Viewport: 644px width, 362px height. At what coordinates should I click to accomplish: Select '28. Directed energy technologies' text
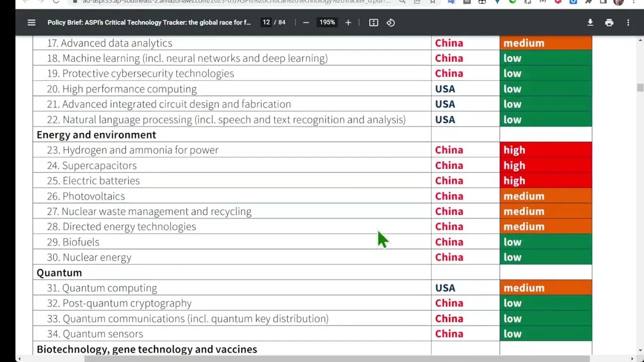[121, 227]
